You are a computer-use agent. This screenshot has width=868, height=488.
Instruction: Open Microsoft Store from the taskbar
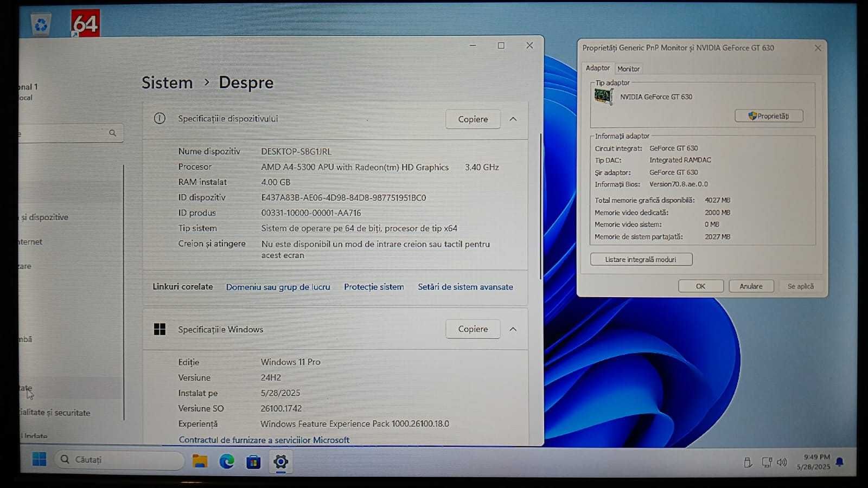click(253, 462)
